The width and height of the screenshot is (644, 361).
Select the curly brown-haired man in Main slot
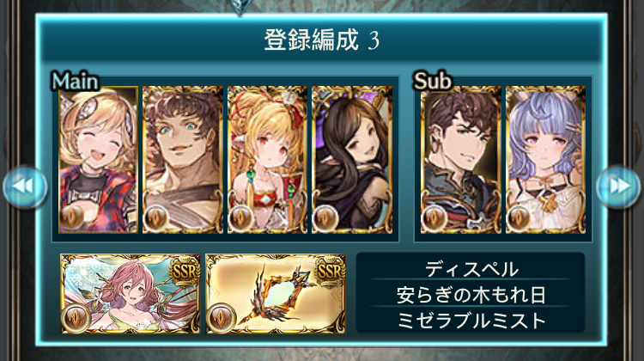pos(183,160)
